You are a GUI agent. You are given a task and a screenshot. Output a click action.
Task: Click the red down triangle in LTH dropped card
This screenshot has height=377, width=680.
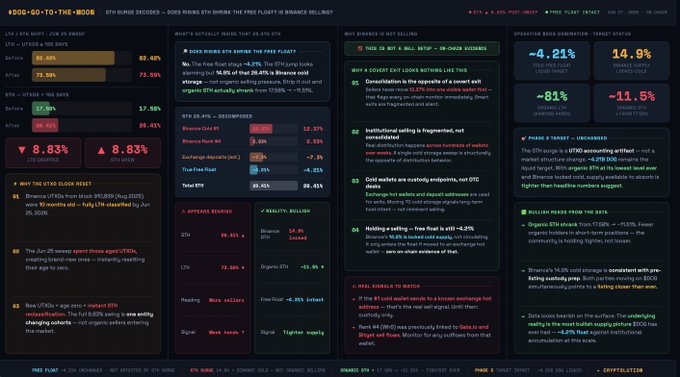point(22,150)
